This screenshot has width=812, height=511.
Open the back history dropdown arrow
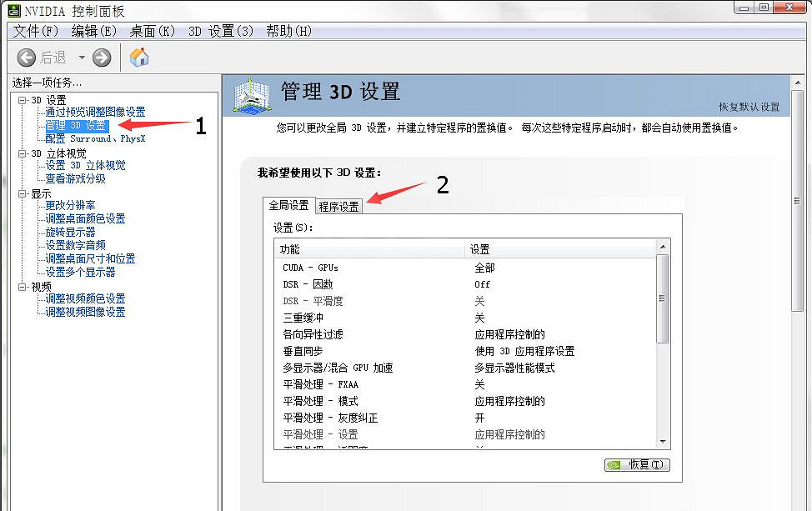tap(82, 58)
